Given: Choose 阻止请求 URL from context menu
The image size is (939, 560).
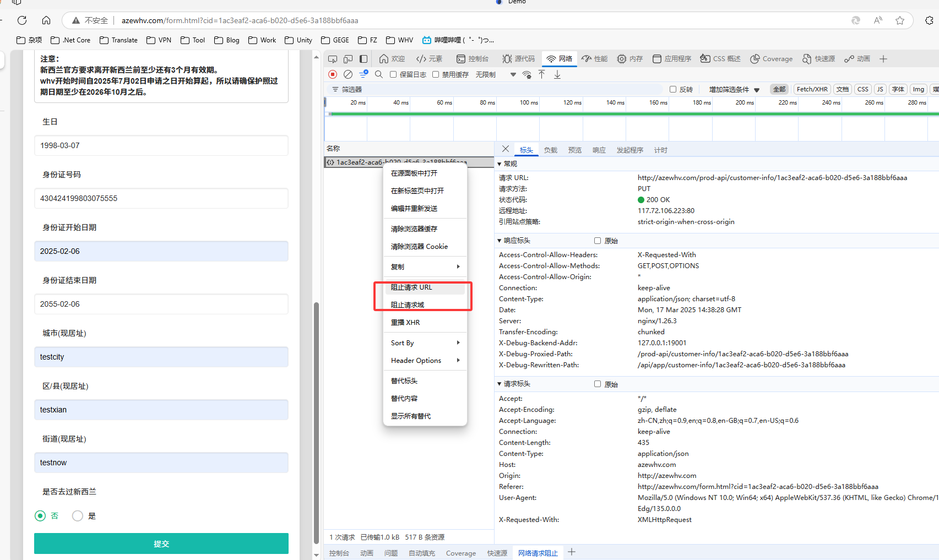Looking at the screenshot, I should point(411,287).
